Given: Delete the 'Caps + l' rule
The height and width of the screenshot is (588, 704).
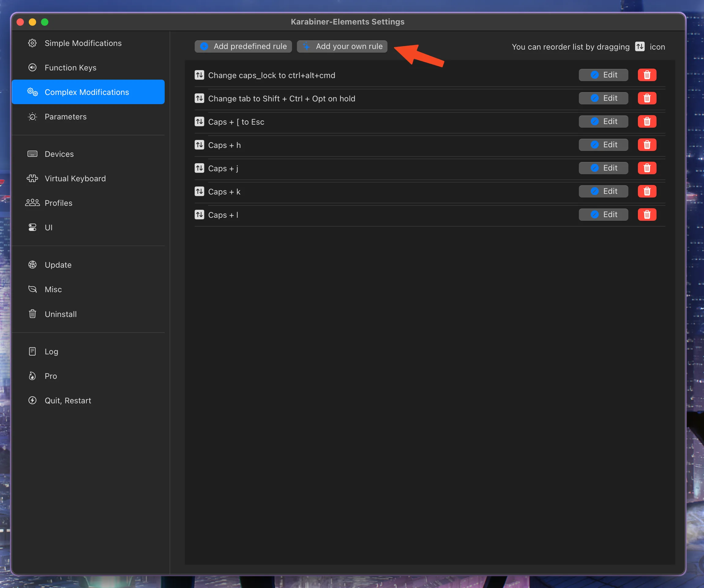Looking at the screenshot, I should point(647,214).
